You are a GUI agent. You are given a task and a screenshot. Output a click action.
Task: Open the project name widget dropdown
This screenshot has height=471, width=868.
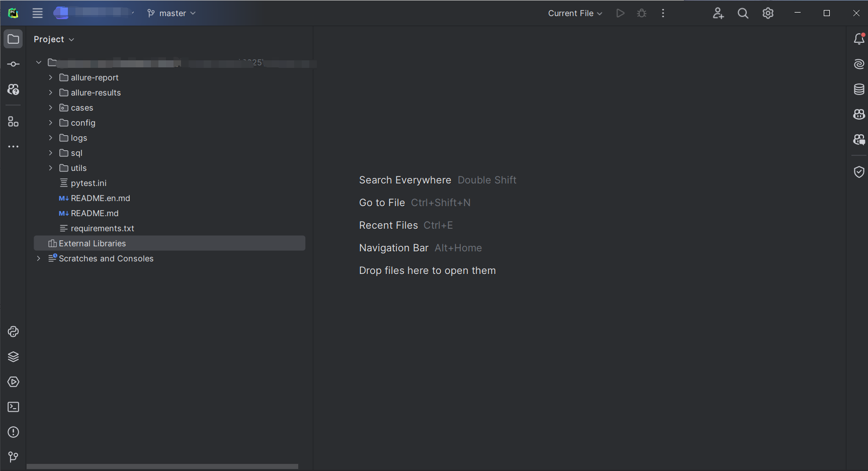point(95,13)
